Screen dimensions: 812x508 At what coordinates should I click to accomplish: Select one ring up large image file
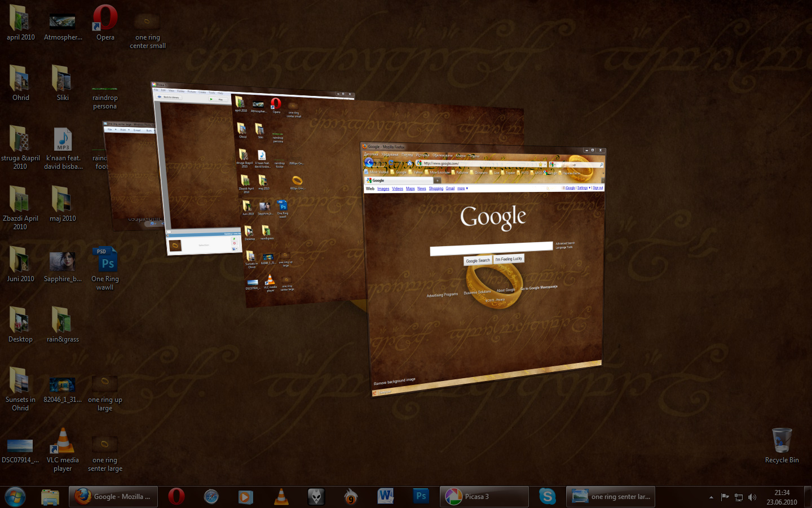coord(105,395)
